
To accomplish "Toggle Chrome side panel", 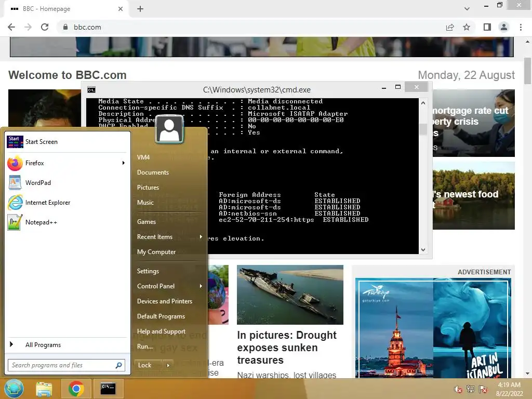I will (487, 27).
